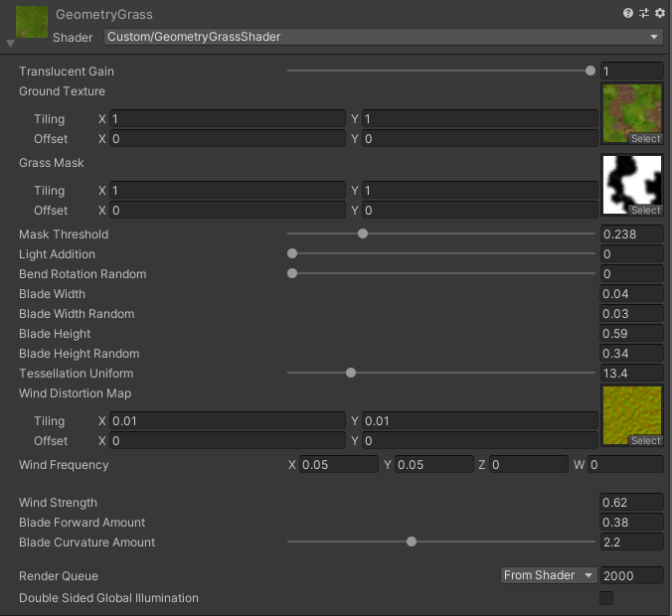This screenshot has height=616, width=672.
Task: Click Wind Frequency Y field
Action: tap(433, 464)
